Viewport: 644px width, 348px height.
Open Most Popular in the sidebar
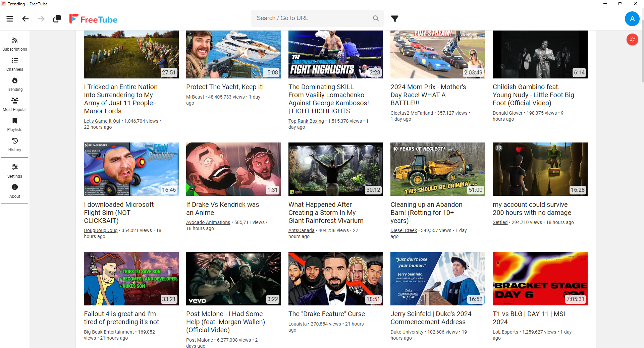[x=15, y=105]
